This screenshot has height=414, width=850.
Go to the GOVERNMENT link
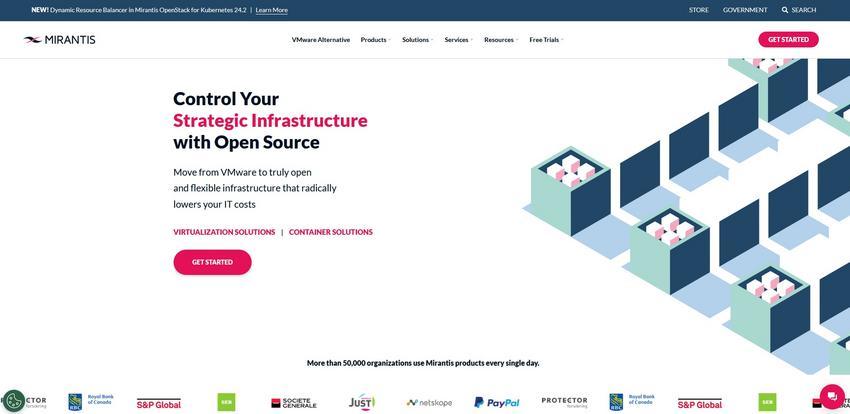tap(745, 10)
